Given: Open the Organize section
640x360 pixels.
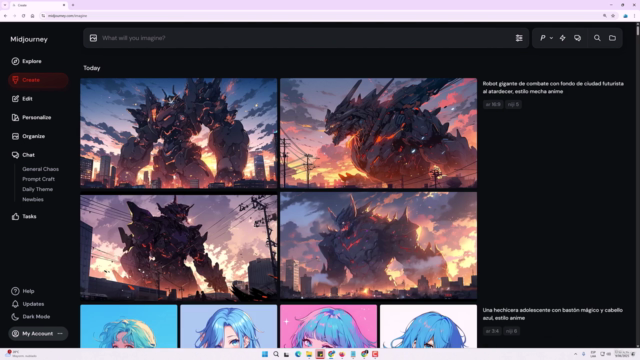Looking at the screenshot, I should click(29, 136).
